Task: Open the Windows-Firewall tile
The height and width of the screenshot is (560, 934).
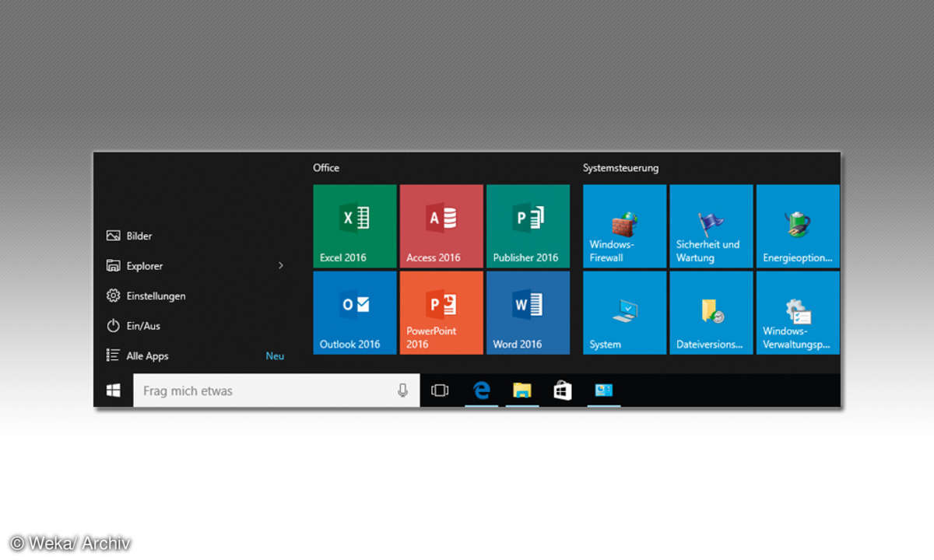Action: 625,226
